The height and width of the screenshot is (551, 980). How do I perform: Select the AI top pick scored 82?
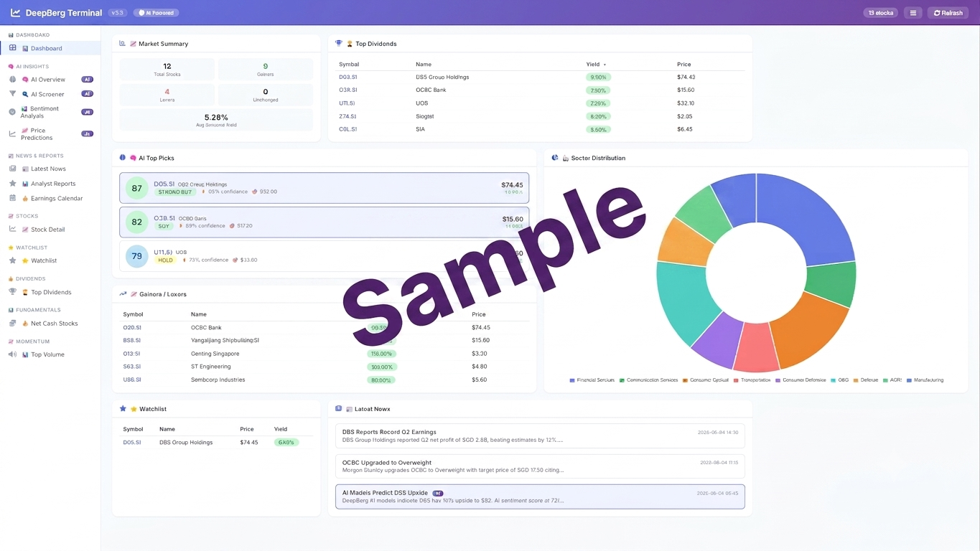324,222
